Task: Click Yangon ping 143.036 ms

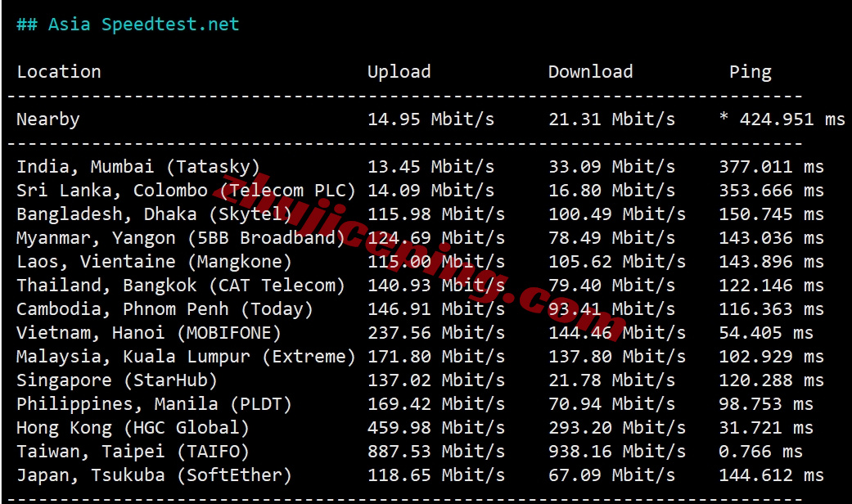Action: click(x=771, y=238)
